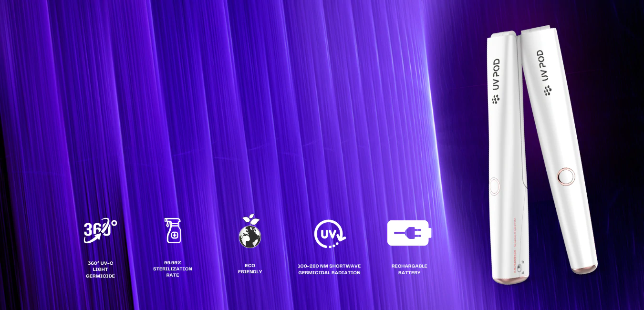This screenshot has height=310, width=644.
Task: Click the eco-friendly globe with sprout icon
Action: pyautogui.click(x=250, y=231)
